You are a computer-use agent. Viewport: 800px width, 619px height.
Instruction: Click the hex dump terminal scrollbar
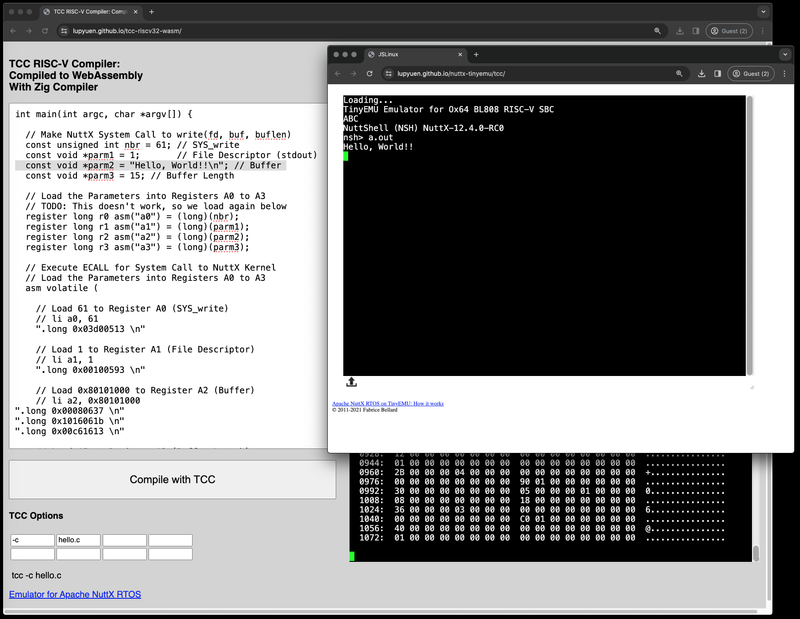click(x=755, y=553)
